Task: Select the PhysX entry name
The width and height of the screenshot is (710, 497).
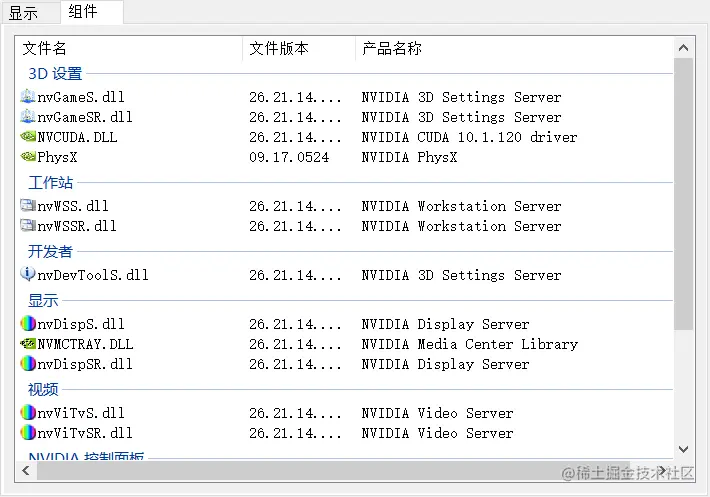Action: 57,157
